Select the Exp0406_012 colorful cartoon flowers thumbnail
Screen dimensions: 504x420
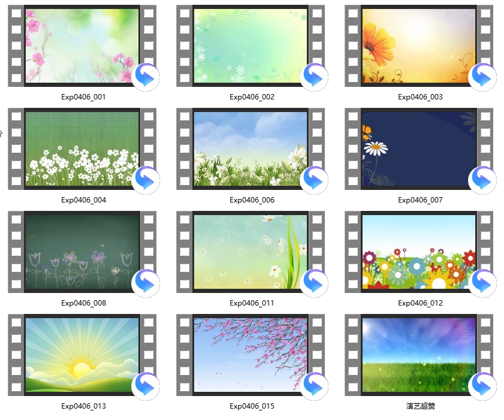point(419,252)
